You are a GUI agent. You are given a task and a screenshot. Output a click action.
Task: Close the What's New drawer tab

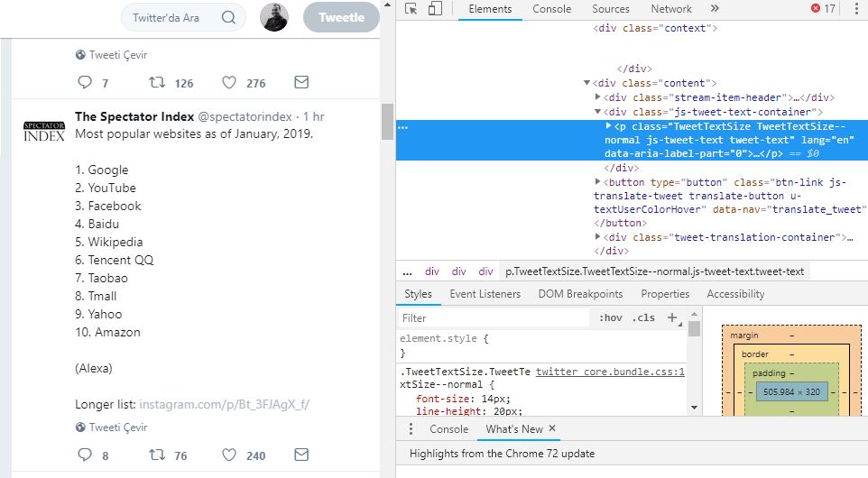(x=552, y=428)
